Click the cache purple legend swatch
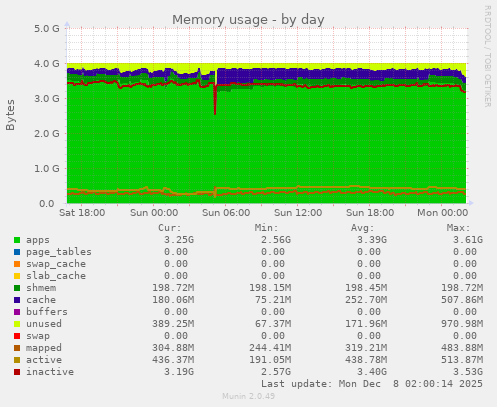The width and height of the screenshot is (497, 407). click(17, 300)
